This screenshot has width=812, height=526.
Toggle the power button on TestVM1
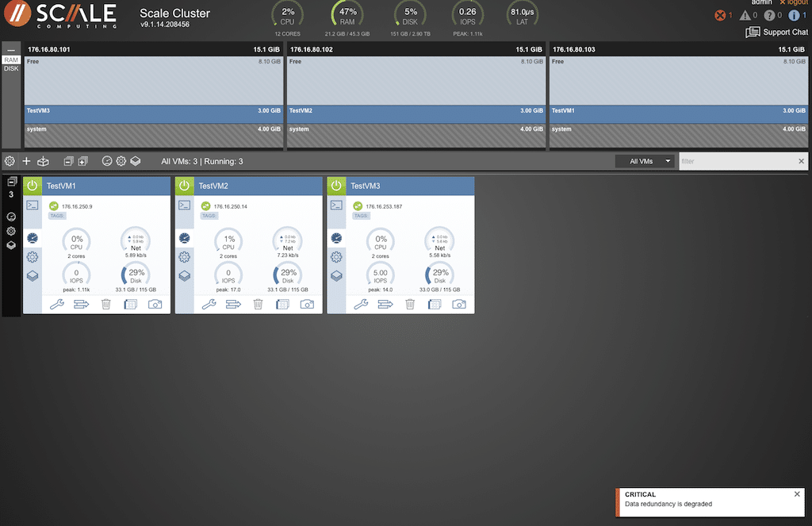(32, 186)
